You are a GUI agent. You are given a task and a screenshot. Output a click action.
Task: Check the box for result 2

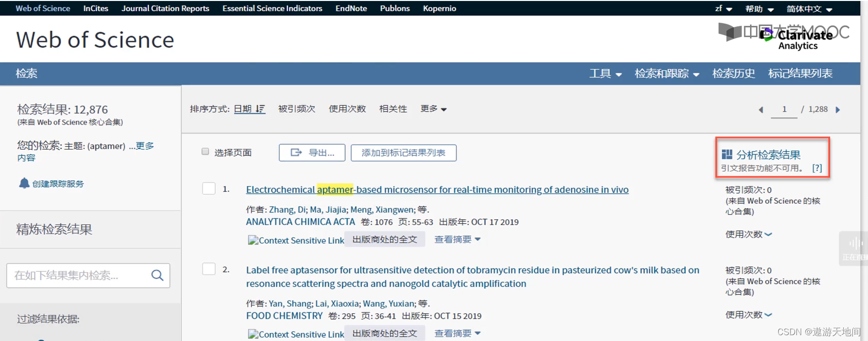209,269
